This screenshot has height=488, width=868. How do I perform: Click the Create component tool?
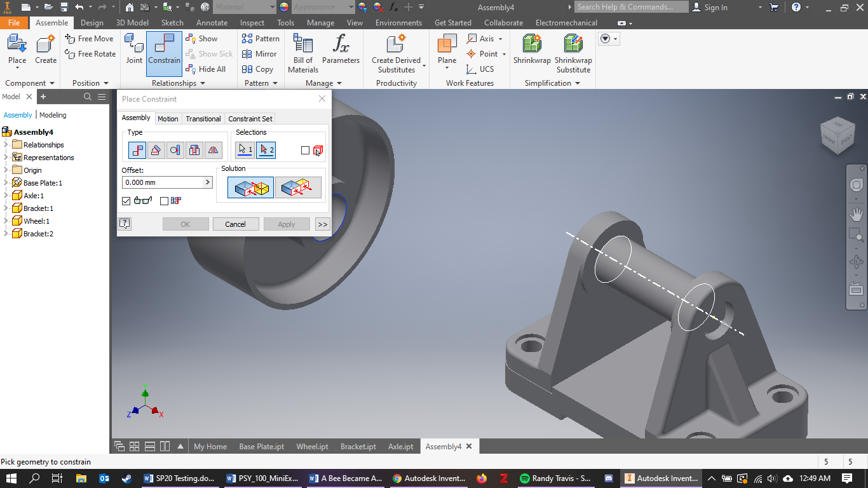click(45, 50)
